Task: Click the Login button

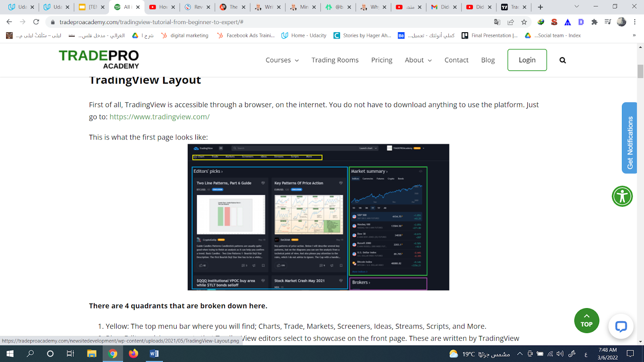Action: [x=527, y=60]
